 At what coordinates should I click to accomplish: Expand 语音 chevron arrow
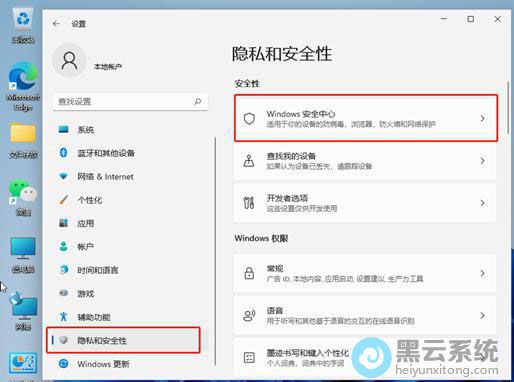pos(482,315)
